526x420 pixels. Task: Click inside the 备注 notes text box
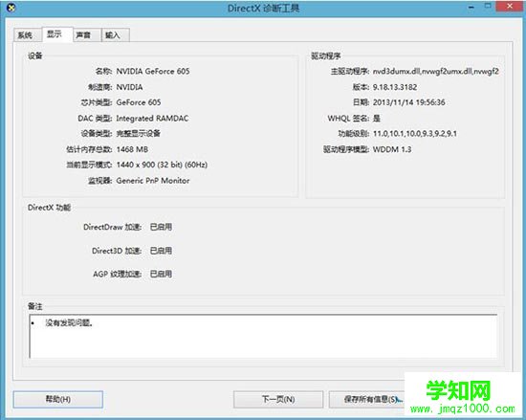263,337
